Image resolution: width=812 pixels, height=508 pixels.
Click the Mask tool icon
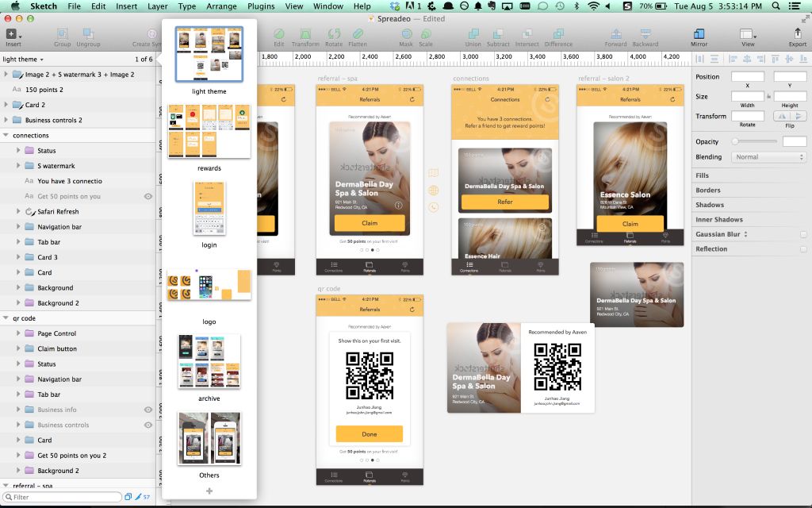pos(407,33)
